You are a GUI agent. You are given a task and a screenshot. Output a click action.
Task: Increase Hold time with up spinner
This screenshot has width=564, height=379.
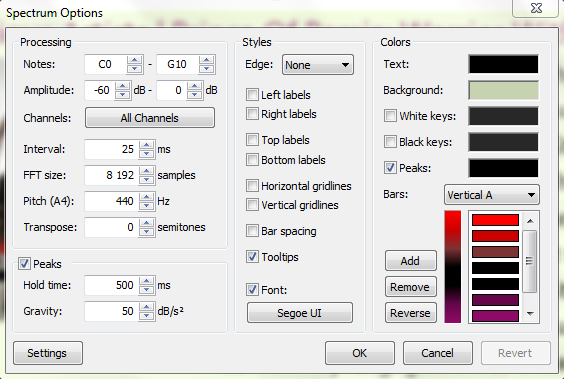click(x=146, y=281)
